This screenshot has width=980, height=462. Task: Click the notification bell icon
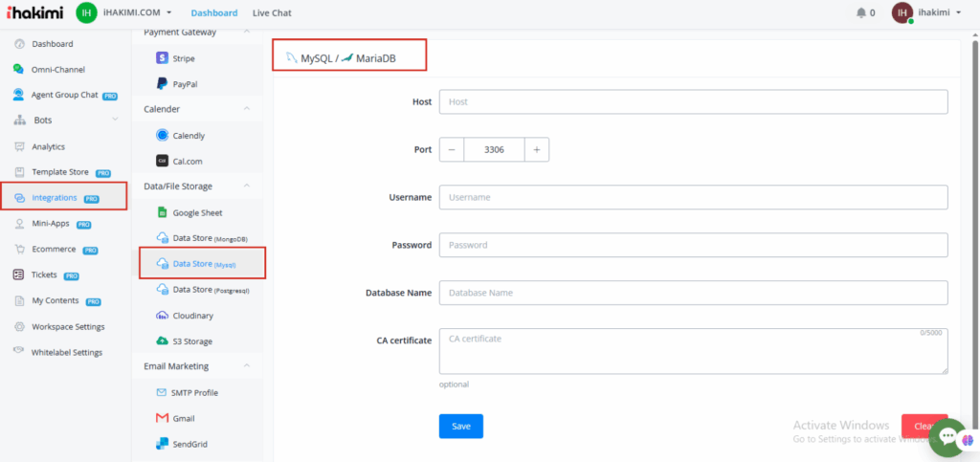[860, 13]
